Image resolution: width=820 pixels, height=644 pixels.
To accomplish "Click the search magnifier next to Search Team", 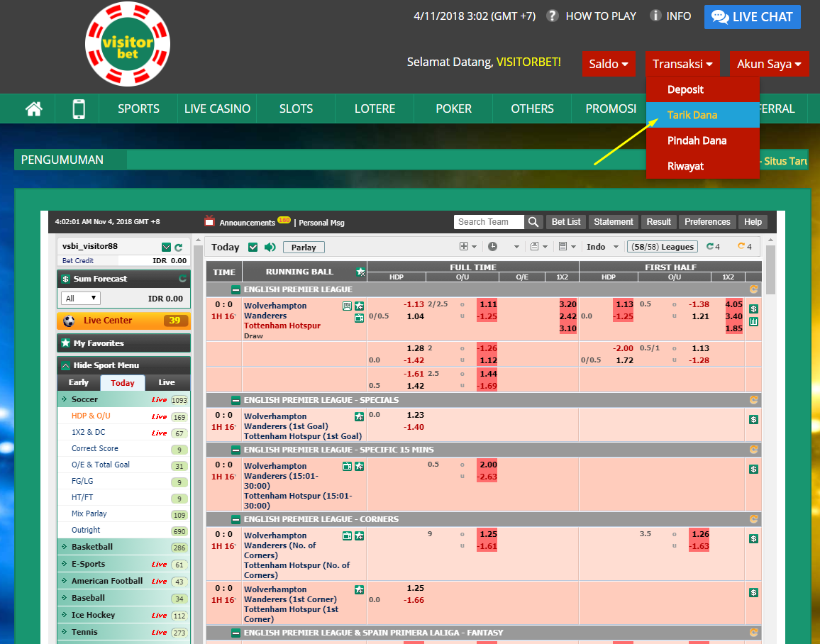I will tap(533, 221).
